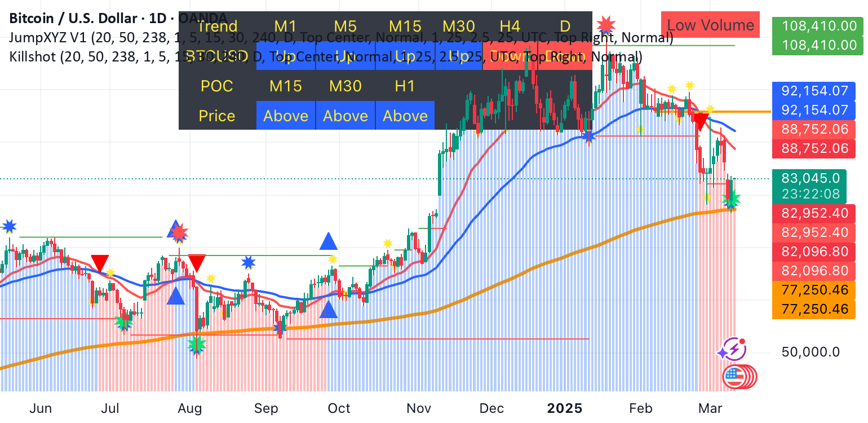868x423 pixels.
Task: Click the POC row label
Action: (217, 86)
